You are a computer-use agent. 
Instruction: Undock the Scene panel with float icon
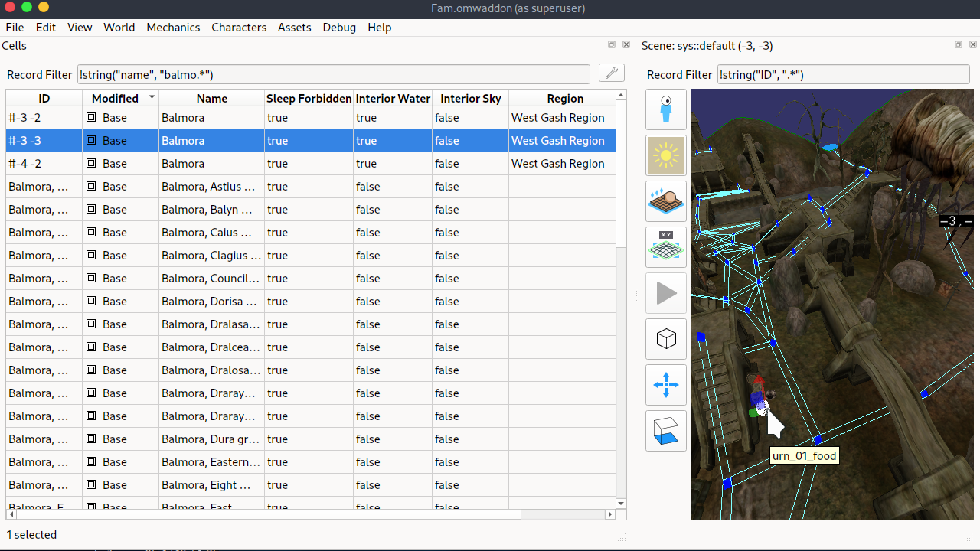[x=959, y=45]
